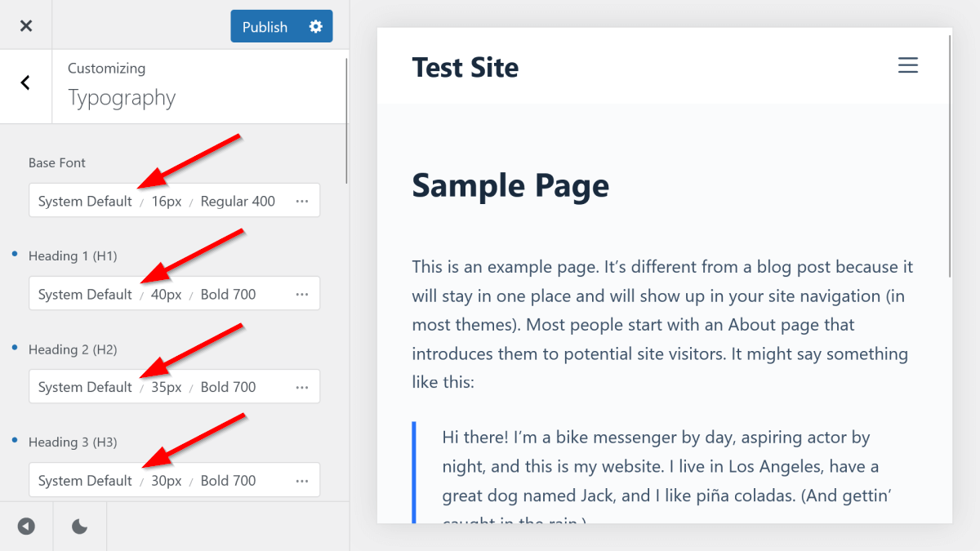Open Heading 3 three-dots options

[x=302, y=480]
